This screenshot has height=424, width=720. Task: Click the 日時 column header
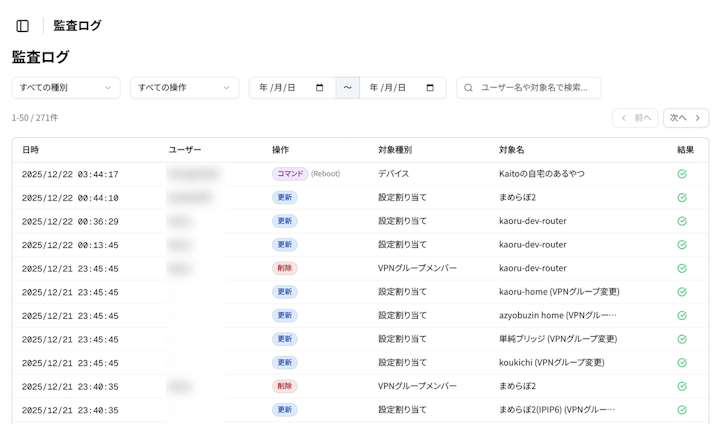coord(31,150)
